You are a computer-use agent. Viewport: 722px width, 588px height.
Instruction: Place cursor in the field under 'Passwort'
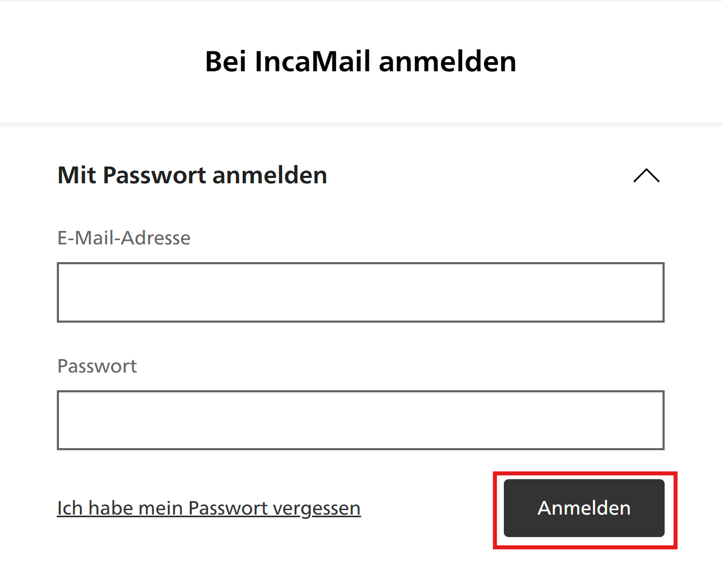[x=360, y=420]
